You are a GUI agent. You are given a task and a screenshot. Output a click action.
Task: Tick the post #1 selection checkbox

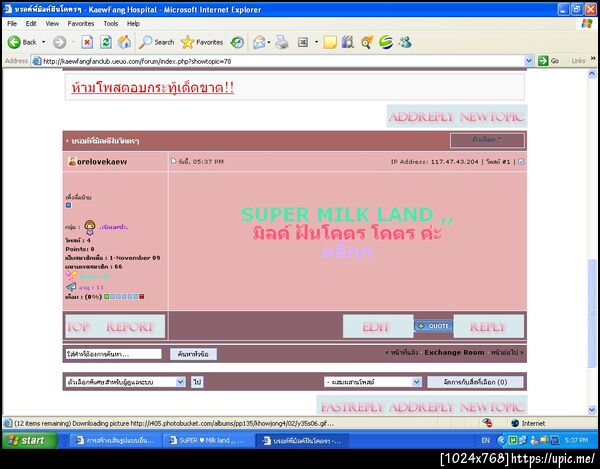click(x=521, y=162)
